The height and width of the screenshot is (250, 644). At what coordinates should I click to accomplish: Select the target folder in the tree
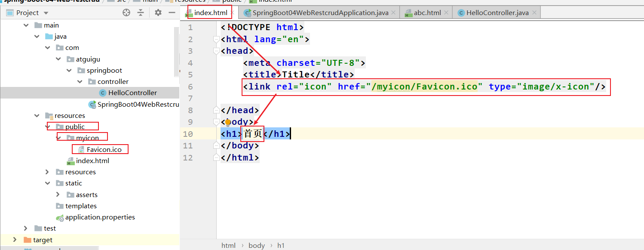pyautogui.click(x=43, y=240)
